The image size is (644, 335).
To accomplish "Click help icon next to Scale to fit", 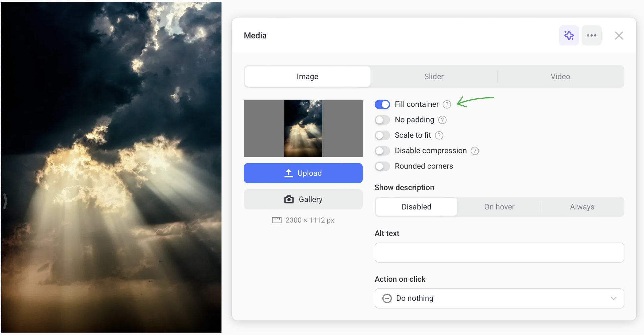I will point(439,135).
